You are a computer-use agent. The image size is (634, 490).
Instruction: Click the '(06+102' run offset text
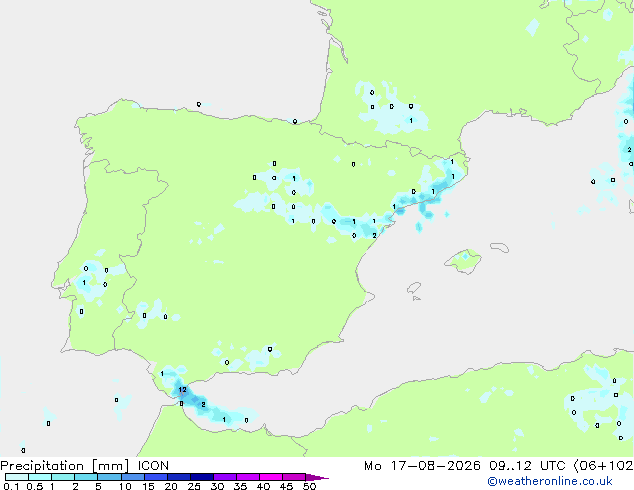tap(603, 466)
